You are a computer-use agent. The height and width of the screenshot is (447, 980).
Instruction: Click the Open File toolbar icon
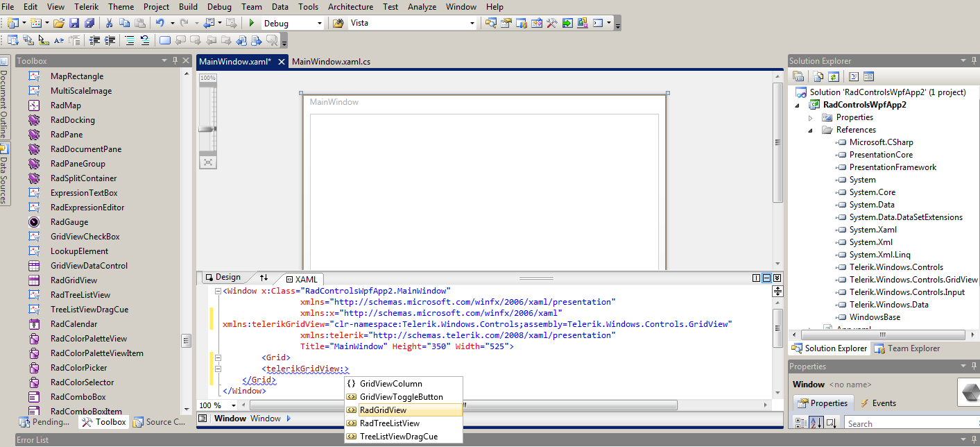tap(59, 23)
